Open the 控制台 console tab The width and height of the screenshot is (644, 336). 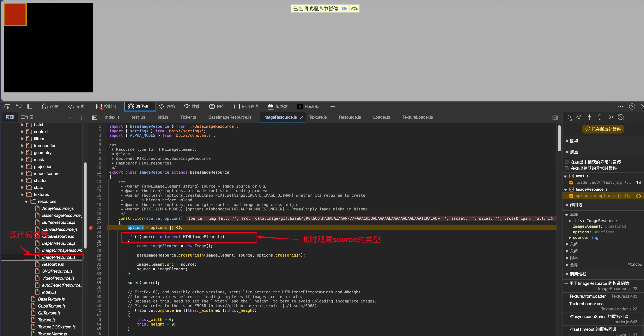coord(106,107)
